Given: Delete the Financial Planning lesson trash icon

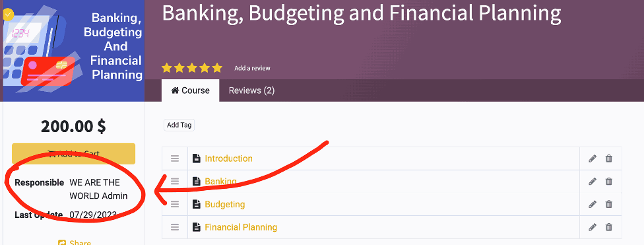Looking at the screenshot, I should tap(608, 227).
